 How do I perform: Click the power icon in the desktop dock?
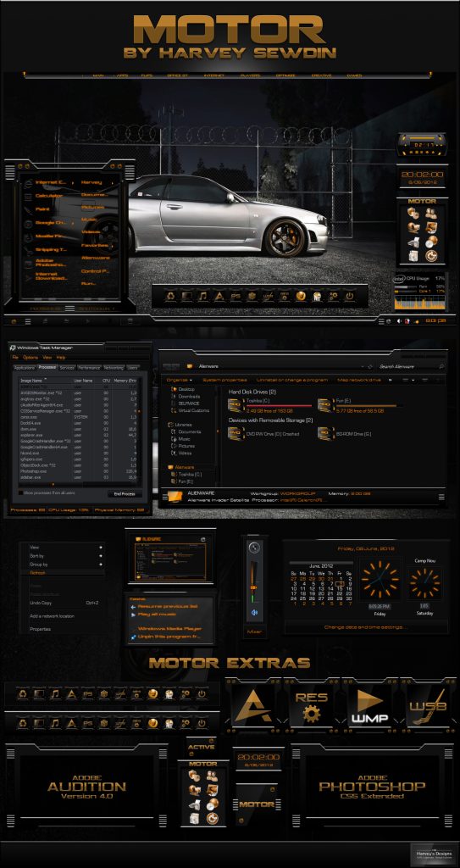pos(349,296)
